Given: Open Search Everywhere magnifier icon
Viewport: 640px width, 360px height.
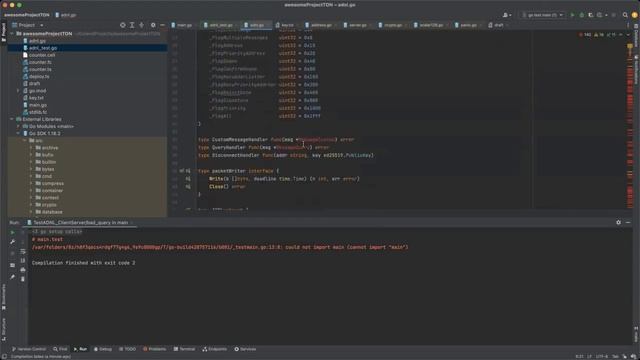Looking at the screenshot, I should pyautogui.click(x=625, y=15).
